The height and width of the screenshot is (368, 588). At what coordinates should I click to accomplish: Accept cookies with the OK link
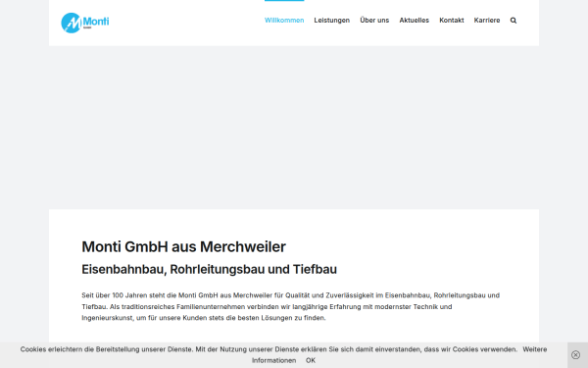(x=311, y=360)
